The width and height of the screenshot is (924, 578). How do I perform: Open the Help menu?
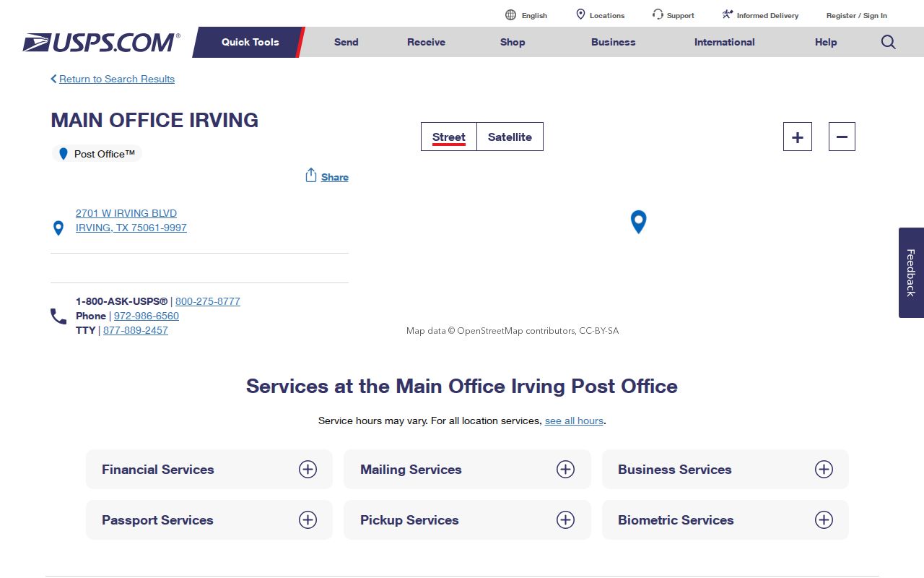[x=826, y=42]
